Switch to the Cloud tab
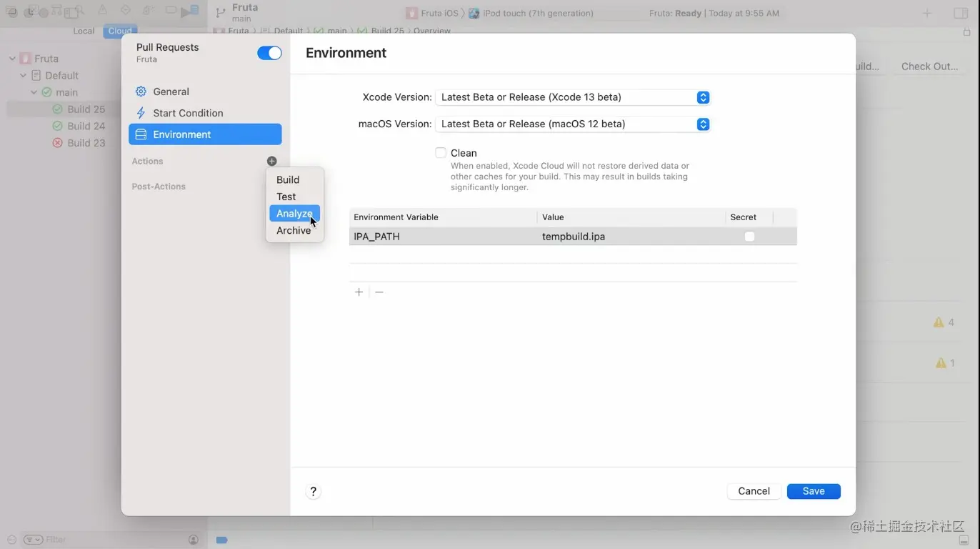This screenshot has height=549, width=980. (x=120, y=31)
